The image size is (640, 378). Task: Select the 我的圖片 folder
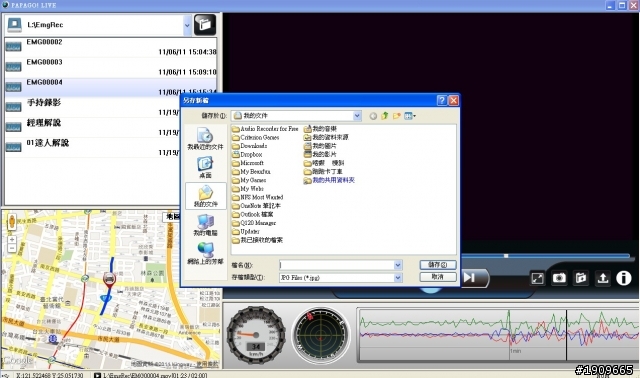(x=321, y=146)
